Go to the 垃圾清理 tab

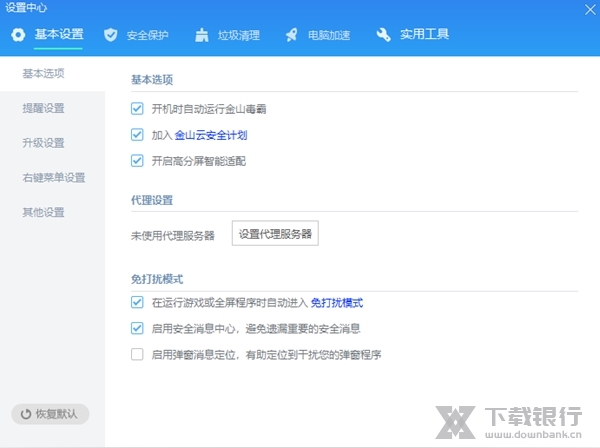point(239,35)
